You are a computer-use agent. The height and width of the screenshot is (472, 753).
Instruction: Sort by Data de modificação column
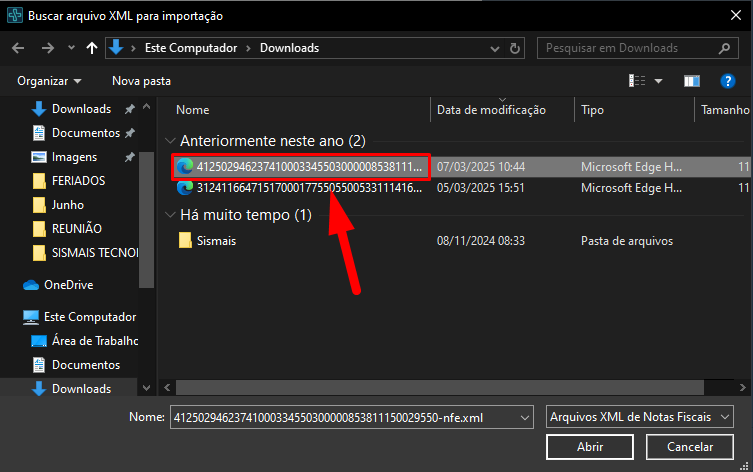click(491, 110)
